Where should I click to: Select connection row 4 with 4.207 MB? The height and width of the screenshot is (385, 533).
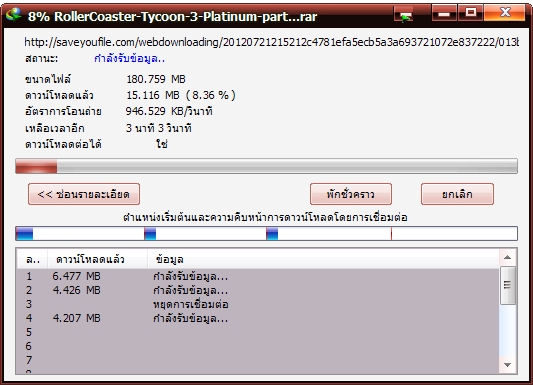(x=258, y=318)
